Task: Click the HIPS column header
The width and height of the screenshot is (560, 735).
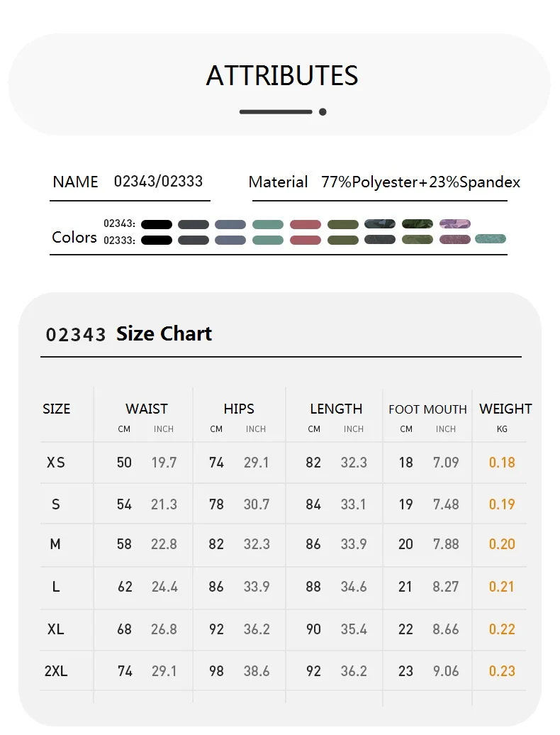Action: pyautogui.click(x=239, y=409)
